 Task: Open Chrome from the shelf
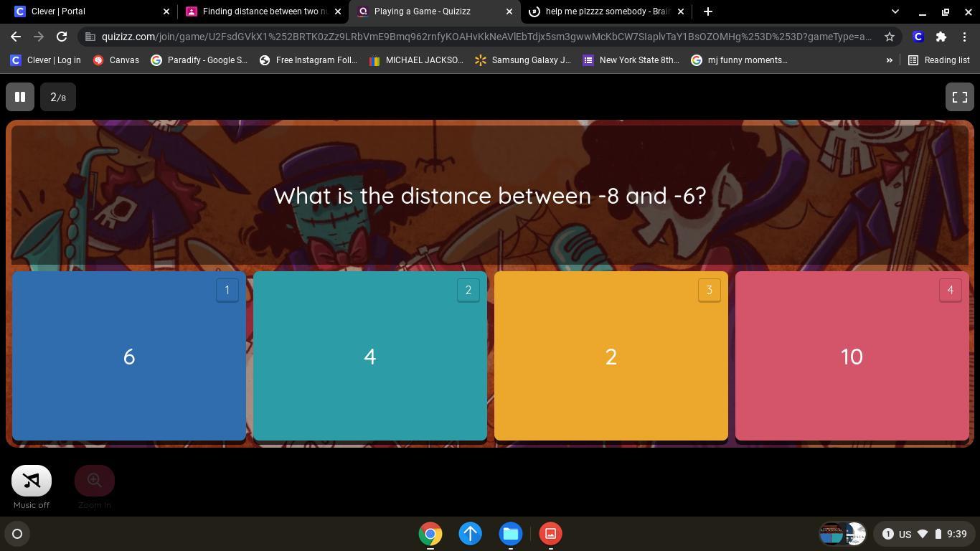[430, 534]
